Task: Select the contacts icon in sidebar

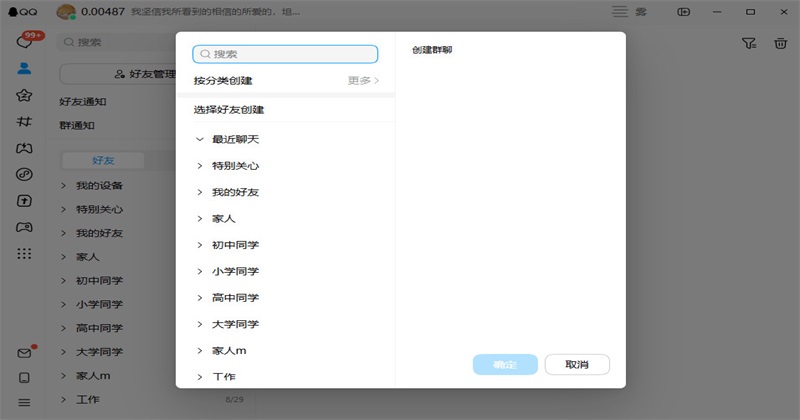Action: point(24,68)
